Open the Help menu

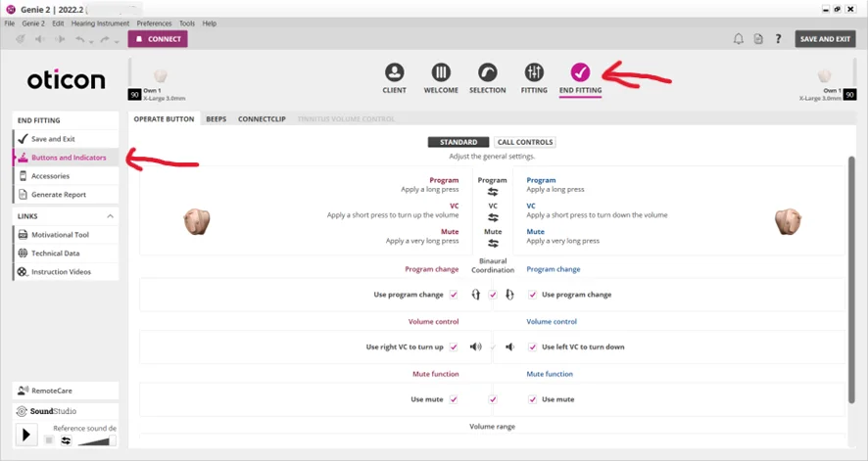pyautogui.click(x=210, y=23)
